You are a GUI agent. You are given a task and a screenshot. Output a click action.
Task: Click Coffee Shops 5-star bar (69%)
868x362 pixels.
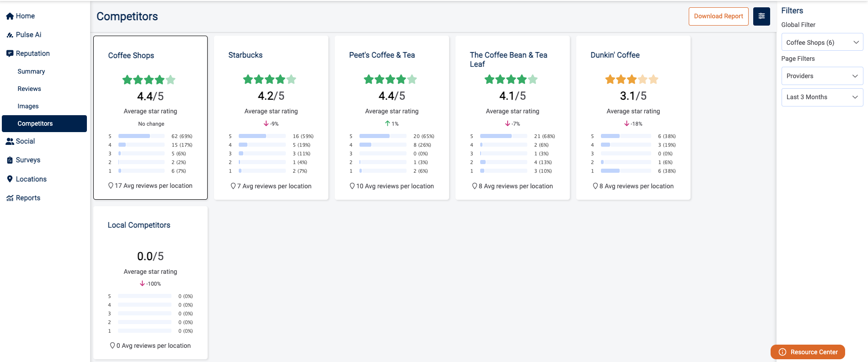click(141, 136)
